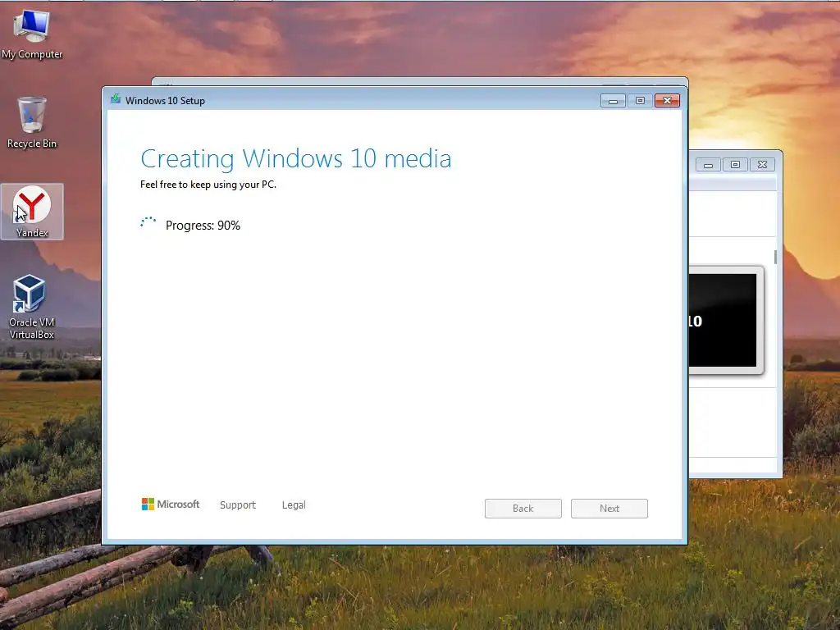This screenshot has width=840, height=630.
Task: Click 'Feel free to keep using your PC.' text
Action: pyautogui.click(x=208, y=185)
